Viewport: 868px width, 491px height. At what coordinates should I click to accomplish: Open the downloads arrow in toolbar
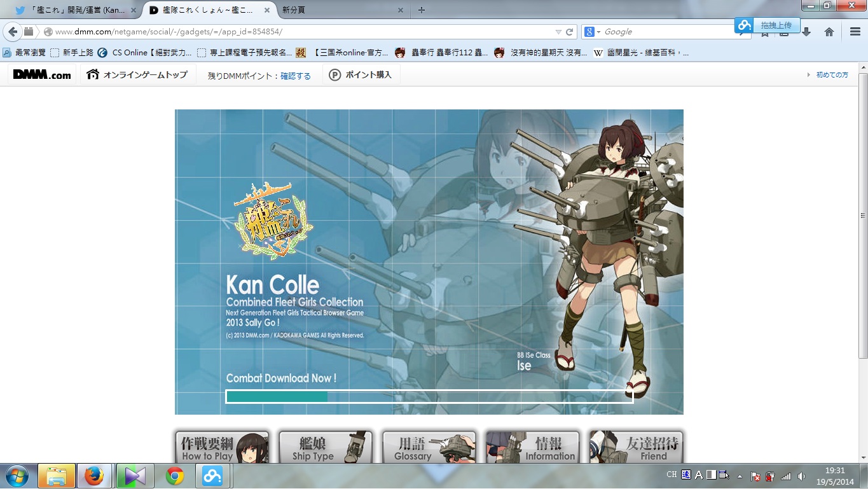806,32
